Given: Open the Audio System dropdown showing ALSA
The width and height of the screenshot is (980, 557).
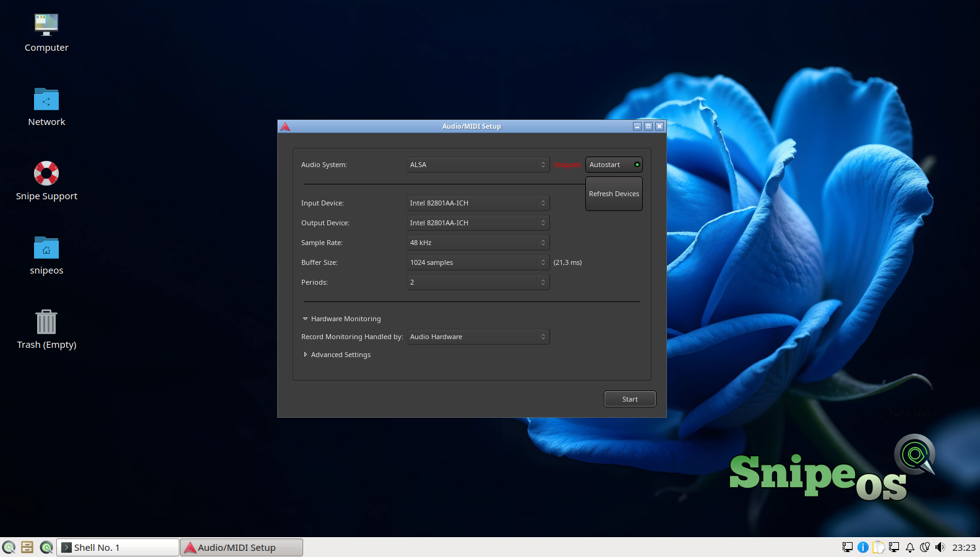Looking at the screenshot, I should tap(478, 165).
